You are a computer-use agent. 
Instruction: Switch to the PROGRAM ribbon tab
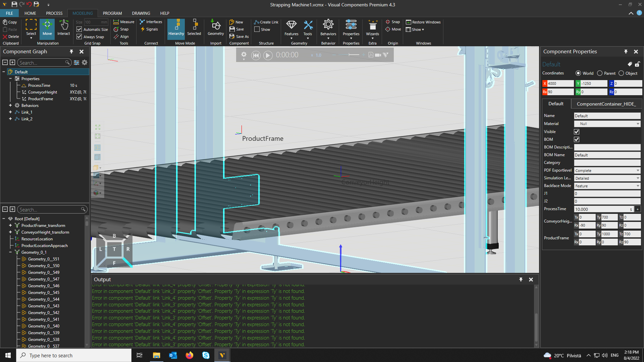[112, 13]
